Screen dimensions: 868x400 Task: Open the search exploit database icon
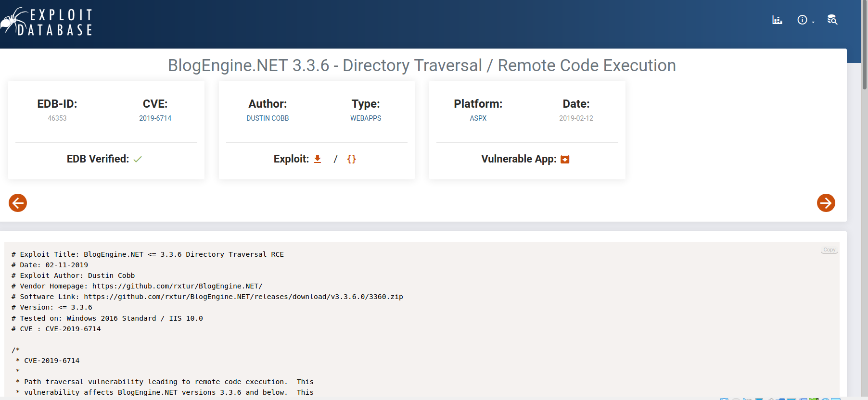[x=832, y=20]
